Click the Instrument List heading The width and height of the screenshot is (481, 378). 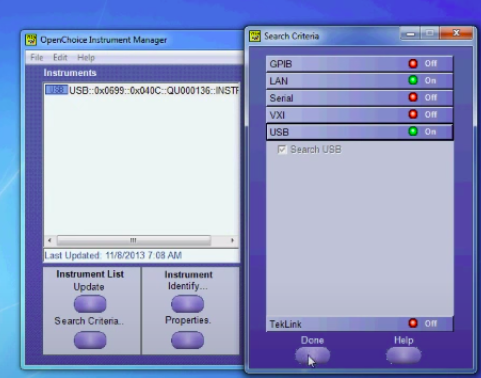[90, 274]
